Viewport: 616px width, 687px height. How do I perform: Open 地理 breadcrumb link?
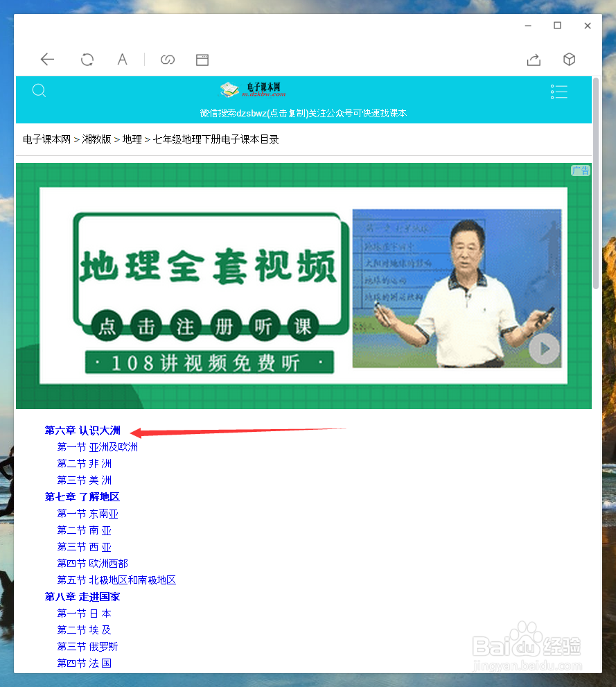coord(132,139)
